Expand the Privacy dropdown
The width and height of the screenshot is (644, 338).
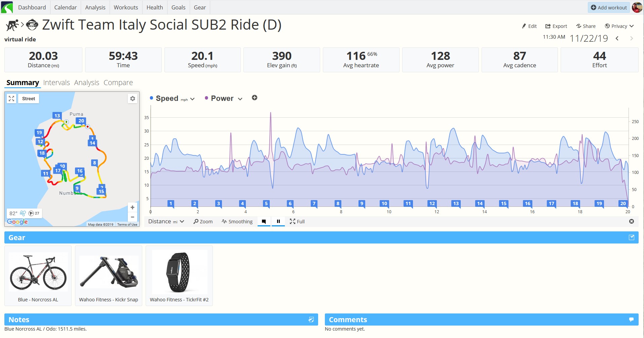tap(619, 26)
